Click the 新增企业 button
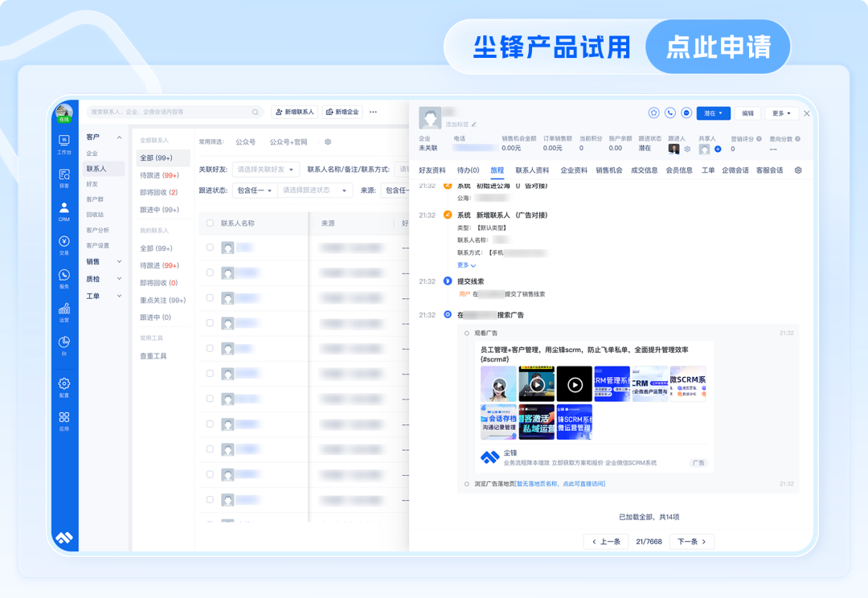 (x=342, y=112)
